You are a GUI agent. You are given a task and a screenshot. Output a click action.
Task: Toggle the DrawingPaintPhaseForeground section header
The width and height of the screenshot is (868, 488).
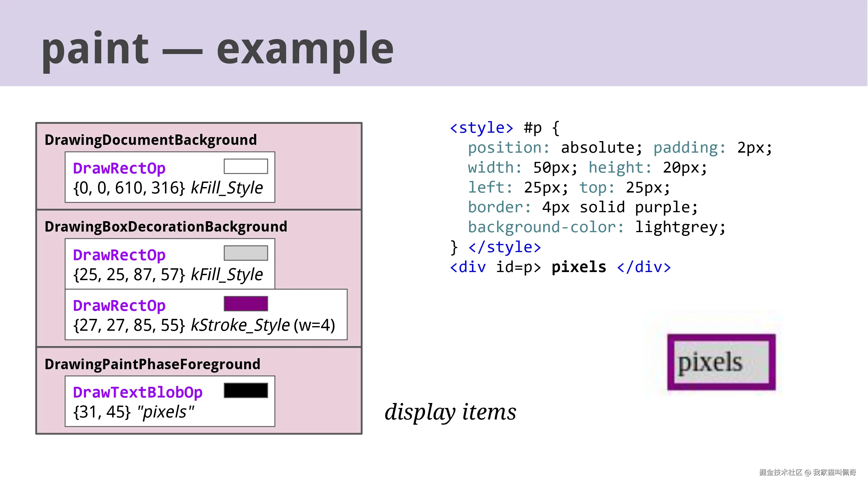coord(153,363)
